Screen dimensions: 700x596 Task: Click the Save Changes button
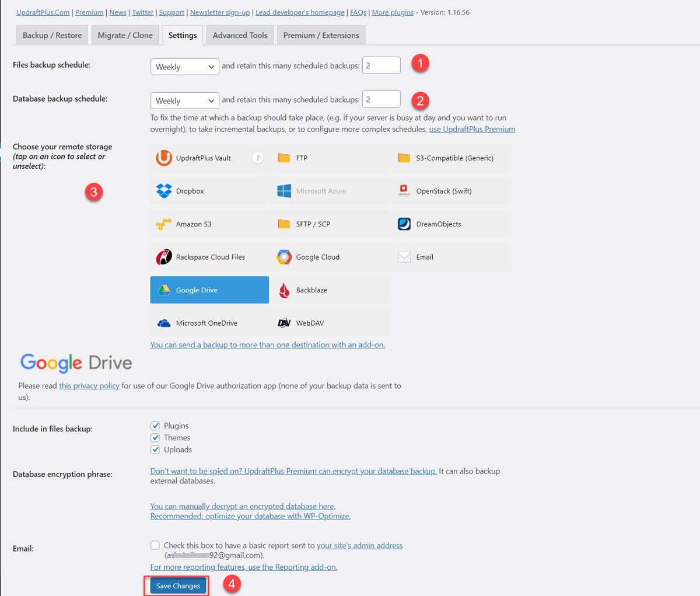[x=178, y=585]
